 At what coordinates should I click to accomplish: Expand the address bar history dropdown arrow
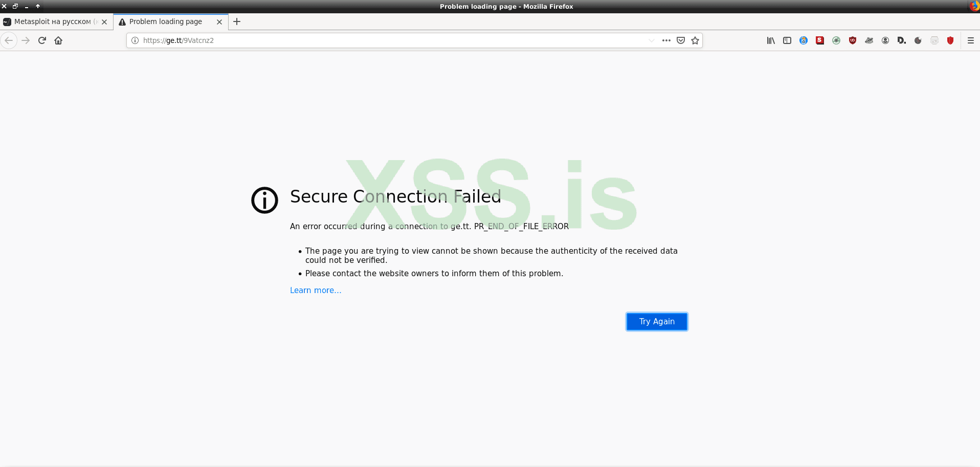pyautogui.click(x=651, y=40)
